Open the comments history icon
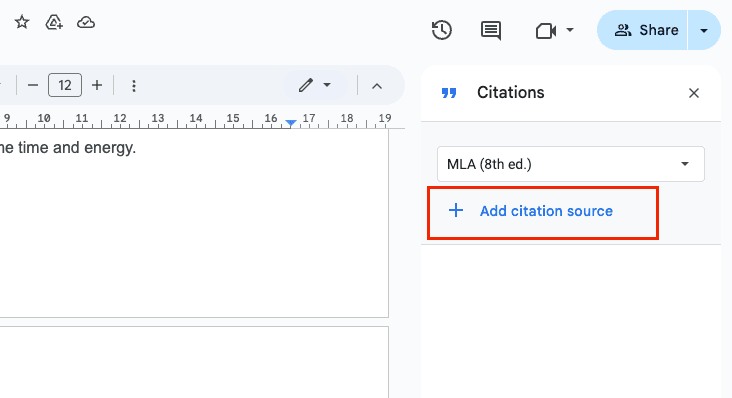This screenshot has width=732, height=398. coord(491,30)
